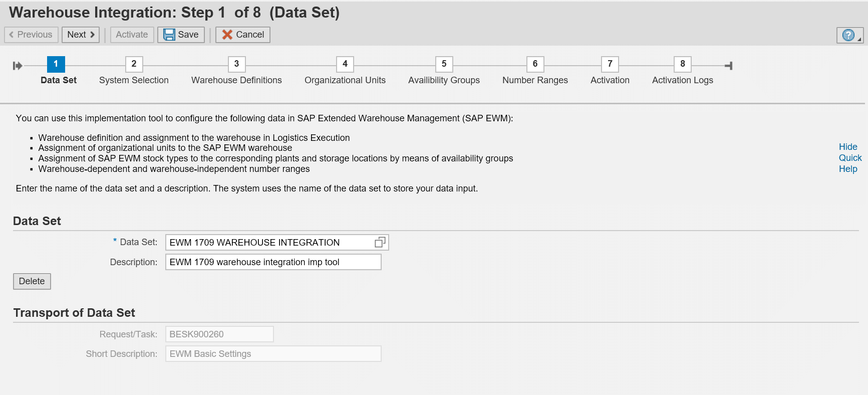The height and width of the screenshot is (395, 868).
Task: Go to step 6 Number Ranges
Action: 535,64
